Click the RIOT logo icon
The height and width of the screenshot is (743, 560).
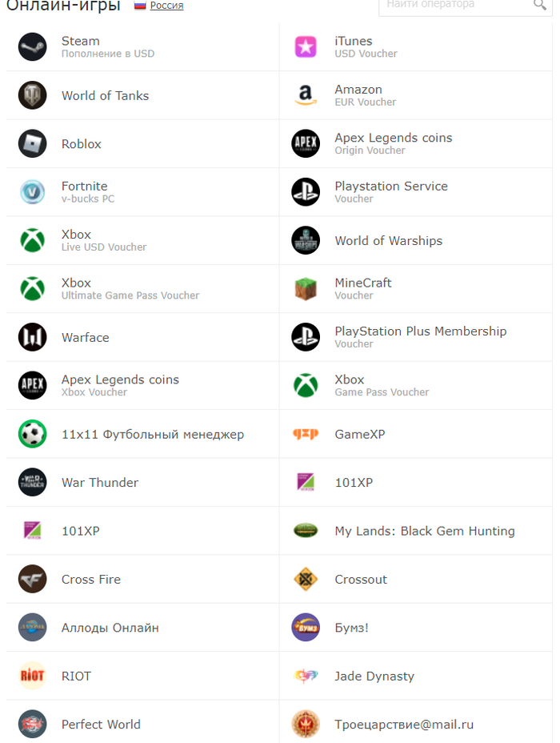[x=33, y=676]
